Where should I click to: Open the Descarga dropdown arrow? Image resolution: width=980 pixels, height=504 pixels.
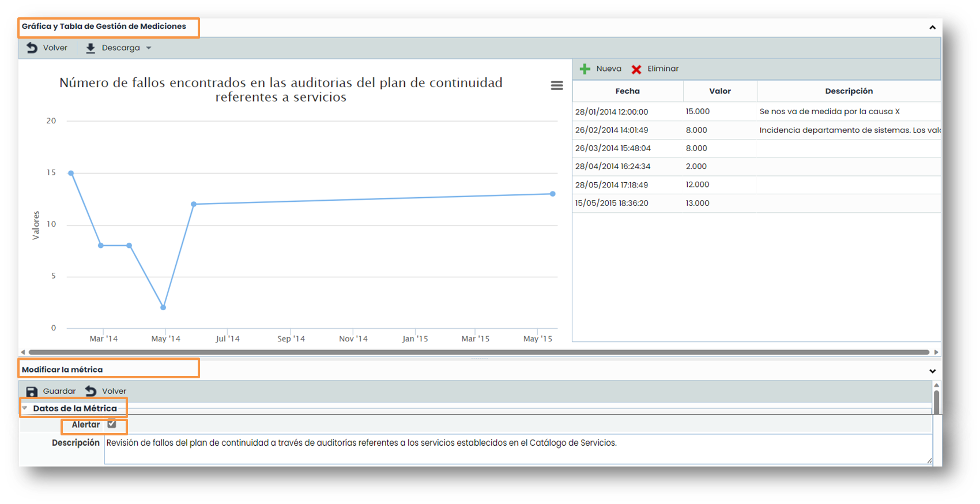[x=149, y=48]
